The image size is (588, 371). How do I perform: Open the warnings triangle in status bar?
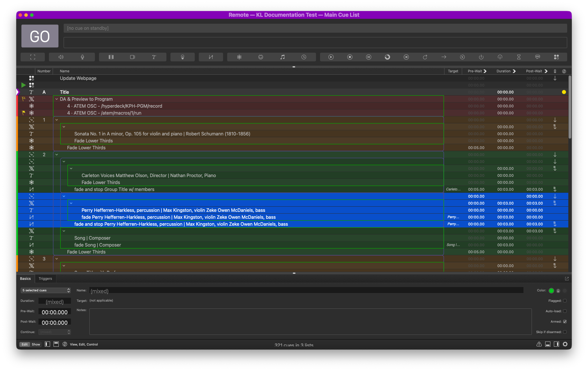click(539, 344)
